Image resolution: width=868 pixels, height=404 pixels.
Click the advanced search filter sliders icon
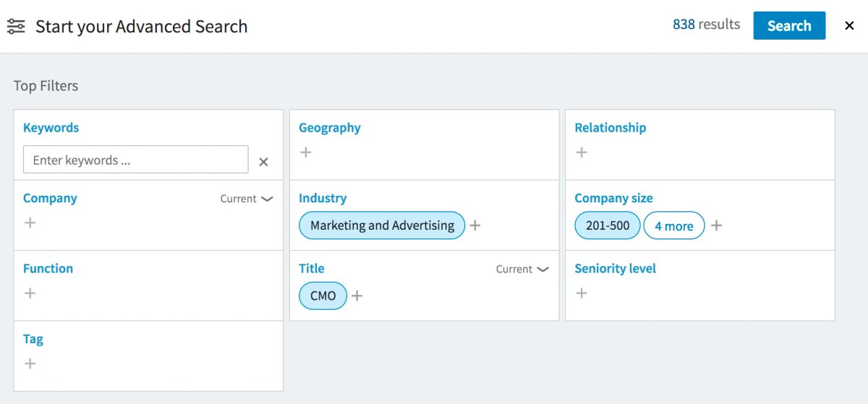tap(16, 27)
